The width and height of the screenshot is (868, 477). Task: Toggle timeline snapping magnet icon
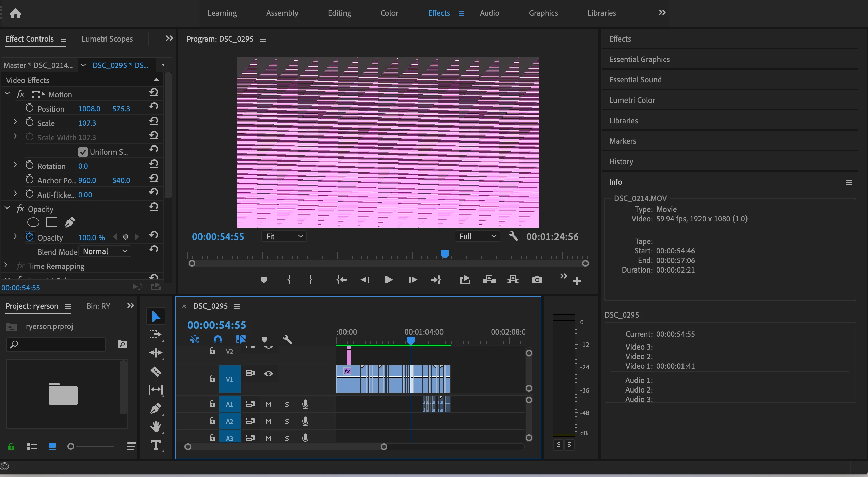pos(218,339)
